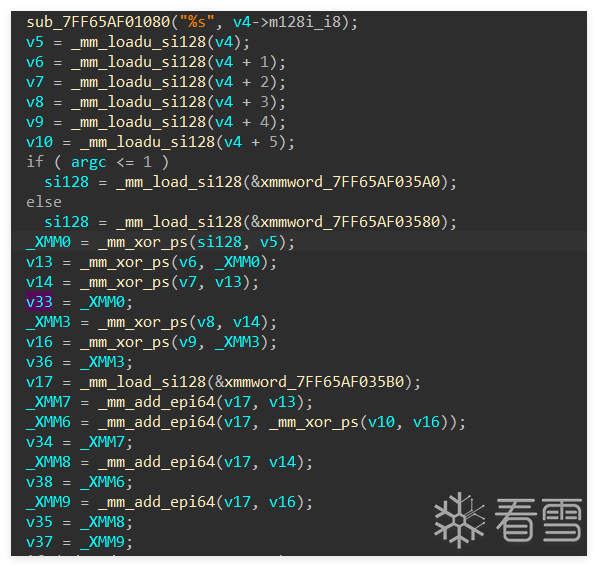
Task: Click the if keyword
Action: (x=35, y=162)
